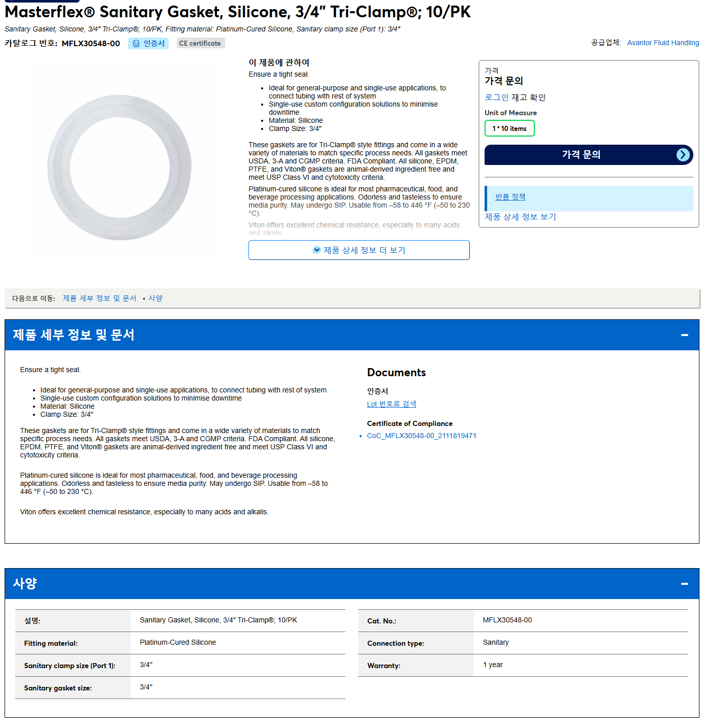Click the 가격 문의 price inquiry button
Viewport: 703px width, 728px height.
click(589, 155)
